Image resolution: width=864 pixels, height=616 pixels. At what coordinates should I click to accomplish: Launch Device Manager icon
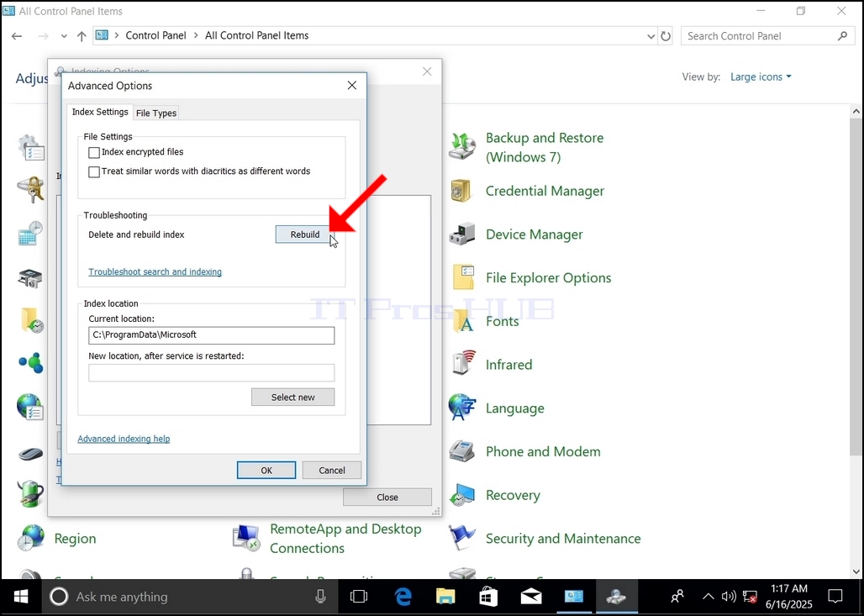click(x=461, y=234)
